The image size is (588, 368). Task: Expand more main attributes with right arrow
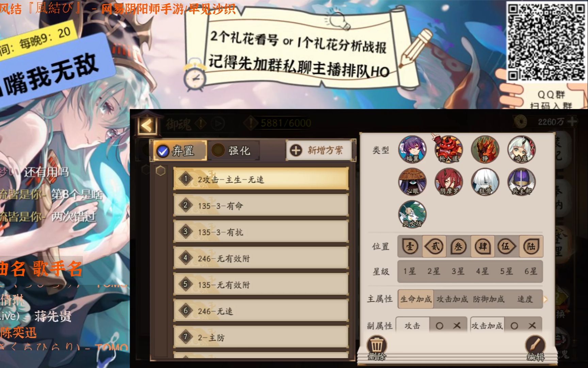click(x=545, y=300)
